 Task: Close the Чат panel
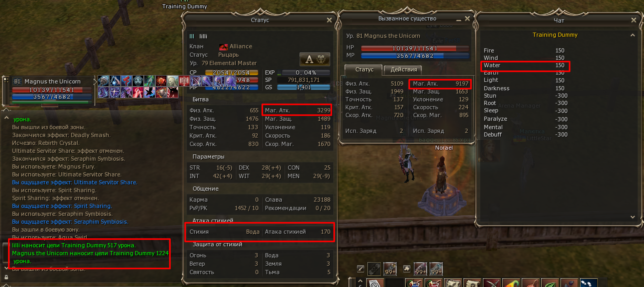coord(634,20)
